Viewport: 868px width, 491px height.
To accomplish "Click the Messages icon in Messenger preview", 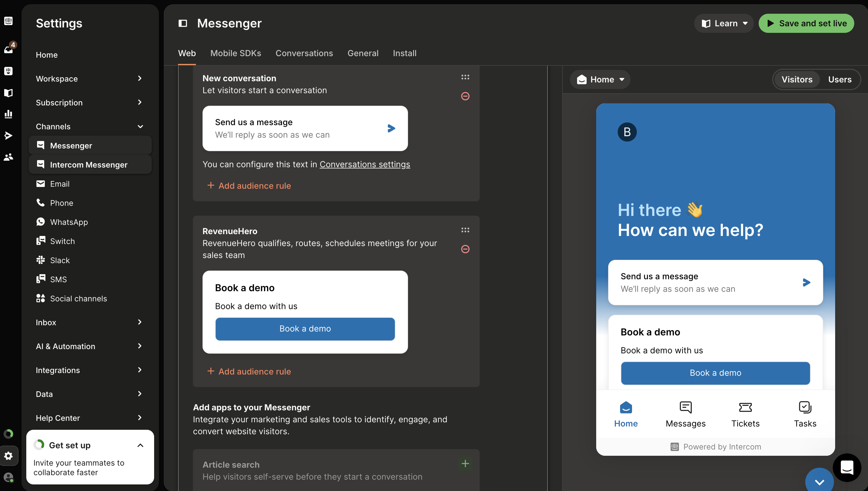I will [x=685, y=407].
